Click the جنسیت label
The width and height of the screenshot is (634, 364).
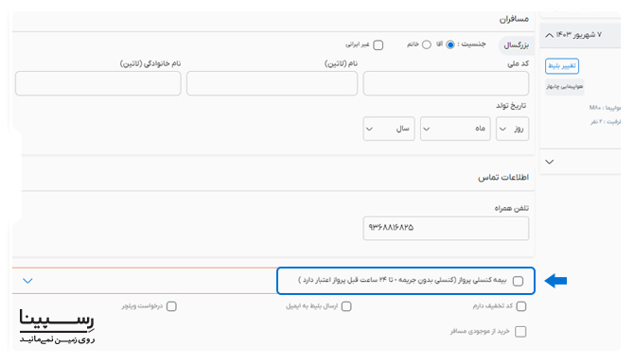pyautogui.click(x=471, y=44)
